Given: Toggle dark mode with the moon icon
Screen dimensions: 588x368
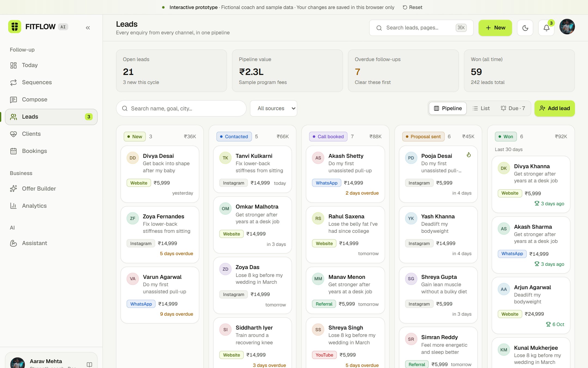Looking at the screenshot, I should click(525, 28).
